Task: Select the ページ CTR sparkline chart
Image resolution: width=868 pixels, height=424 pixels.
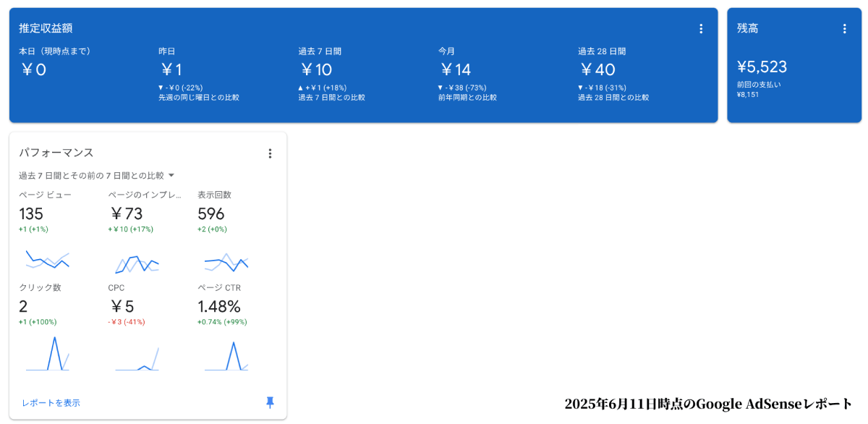Action: point(226,355)
